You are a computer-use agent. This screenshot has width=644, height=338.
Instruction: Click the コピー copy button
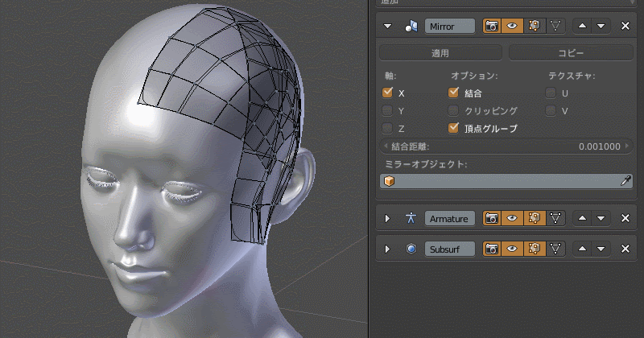coord(571,53)
